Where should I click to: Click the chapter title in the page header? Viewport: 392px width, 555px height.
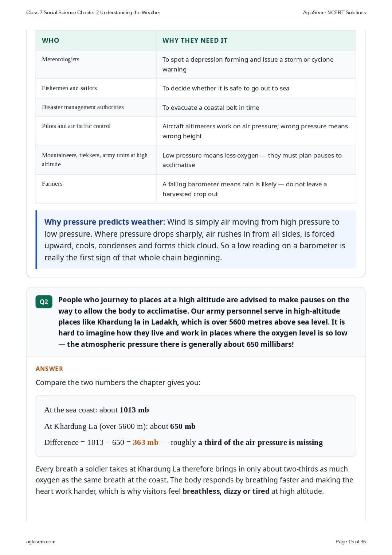pyautogui.click(x=93, y=12)
